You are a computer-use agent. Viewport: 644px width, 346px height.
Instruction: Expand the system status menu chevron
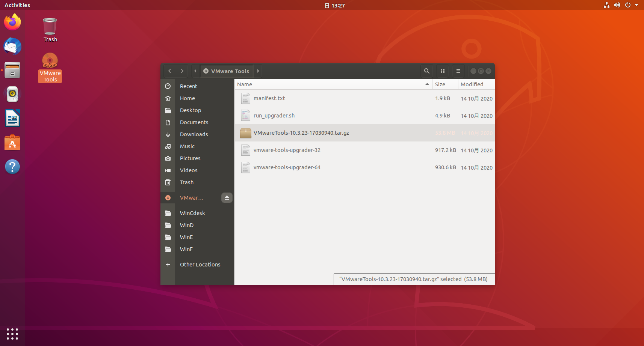(x=637, y=5)
